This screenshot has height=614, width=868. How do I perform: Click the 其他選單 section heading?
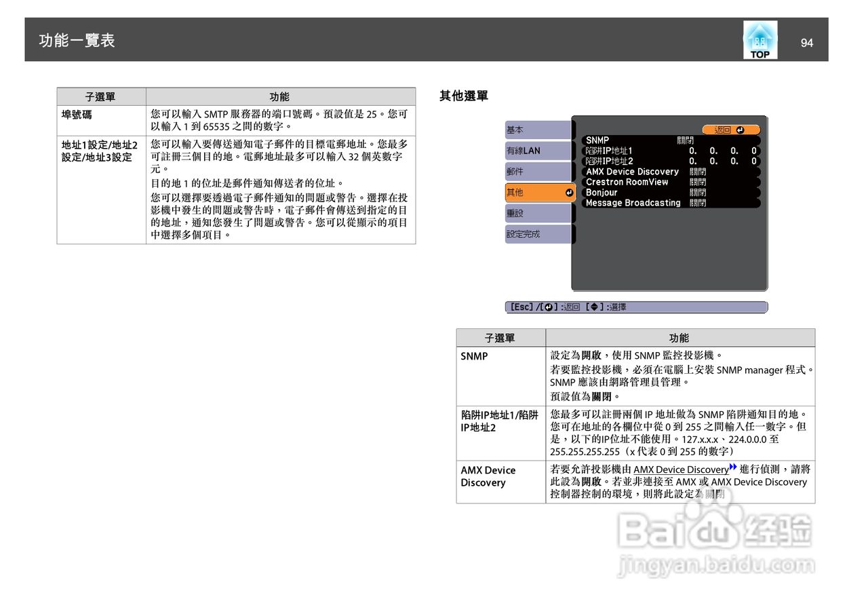464,96
